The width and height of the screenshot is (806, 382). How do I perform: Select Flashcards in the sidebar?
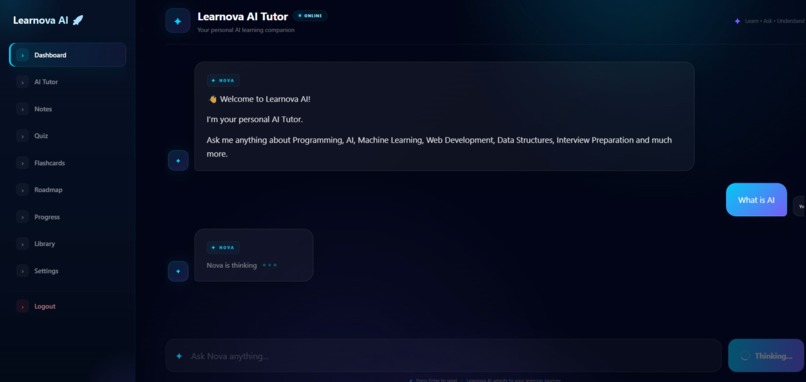67,163
